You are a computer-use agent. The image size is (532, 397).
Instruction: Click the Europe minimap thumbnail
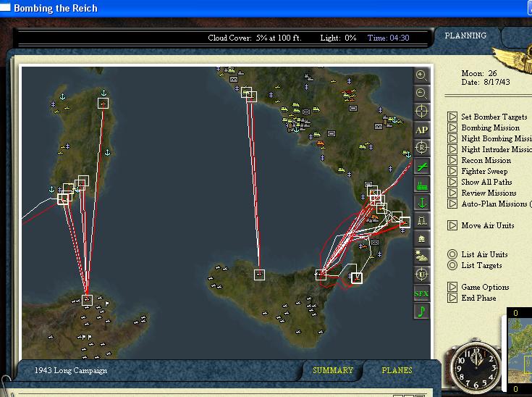coord(520,351)
